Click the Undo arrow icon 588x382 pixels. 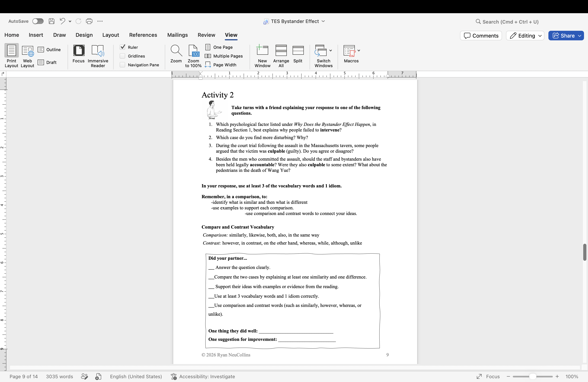(x=62, y=21)
